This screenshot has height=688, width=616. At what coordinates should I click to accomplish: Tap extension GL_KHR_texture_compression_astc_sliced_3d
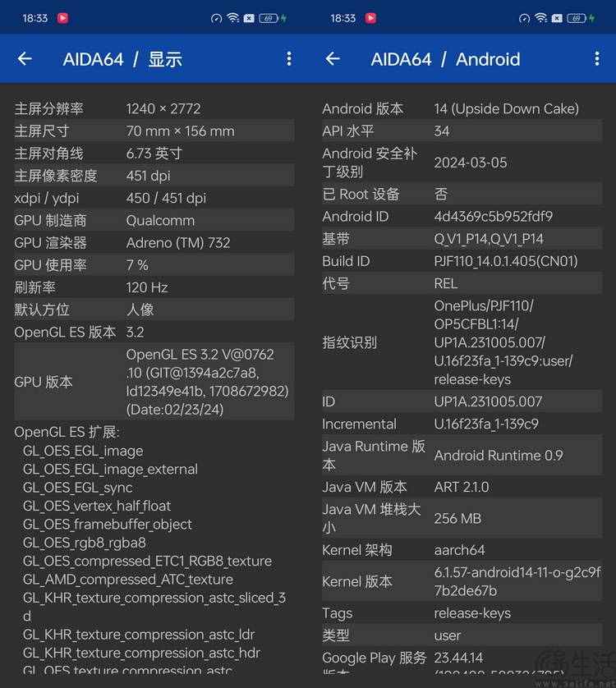click(x=154, y=607)
